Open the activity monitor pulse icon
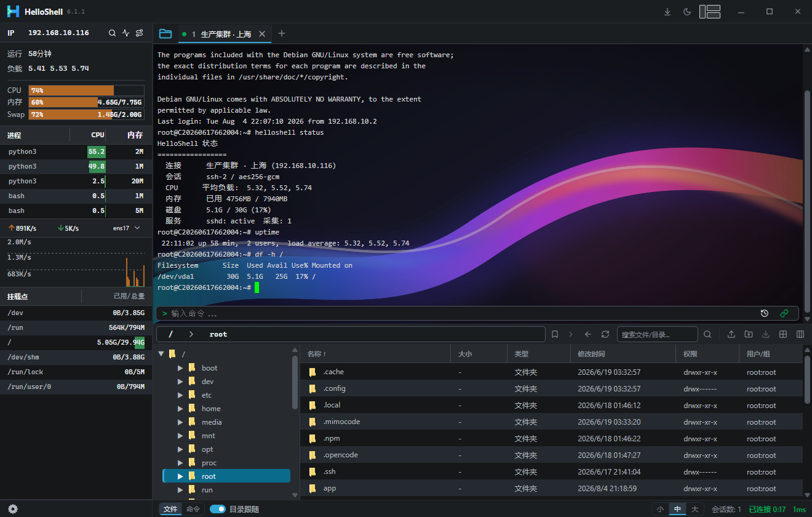This screenshot has width=812, height=517. tap(126, 33)
